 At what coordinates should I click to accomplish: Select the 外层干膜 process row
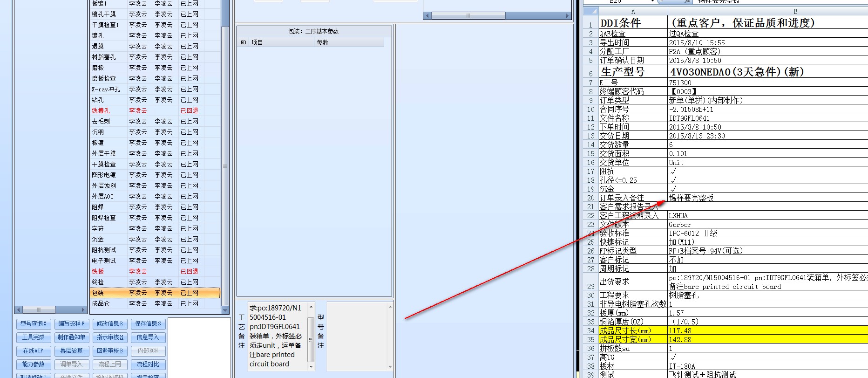click(155, 153)
